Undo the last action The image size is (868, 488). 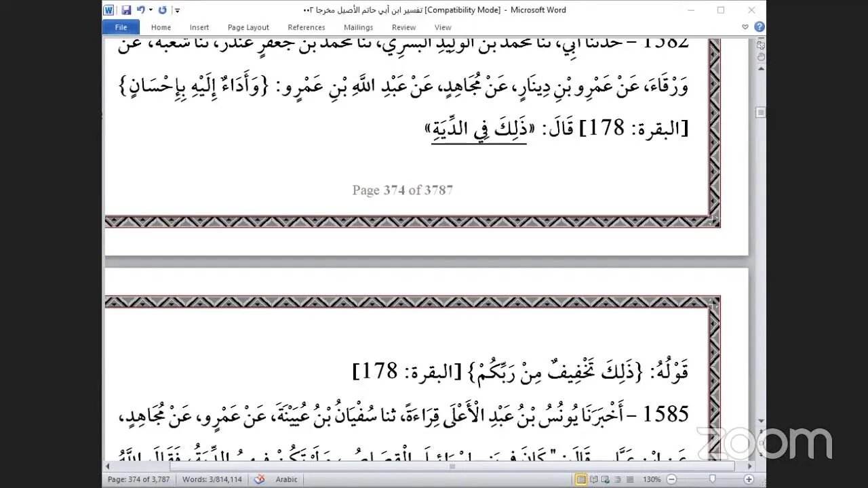pos(140,10)
